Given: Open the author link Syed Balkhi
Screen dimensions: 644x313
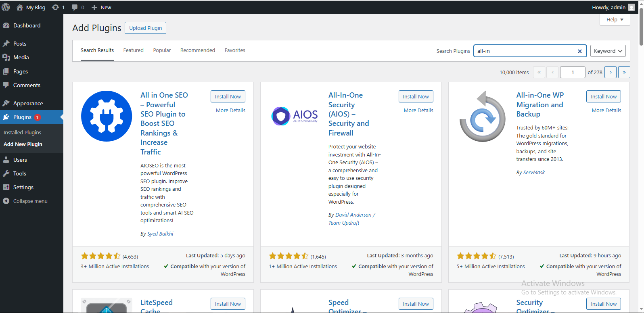Looking at the screenshot, I should 161,234.
